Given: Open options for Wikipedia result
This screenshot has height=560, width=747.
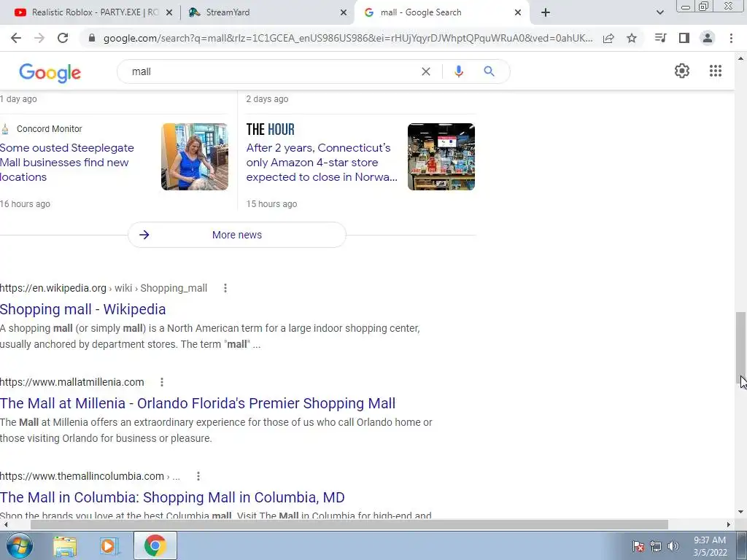Looking at the screenshot, I should click(x=225, y=288).
